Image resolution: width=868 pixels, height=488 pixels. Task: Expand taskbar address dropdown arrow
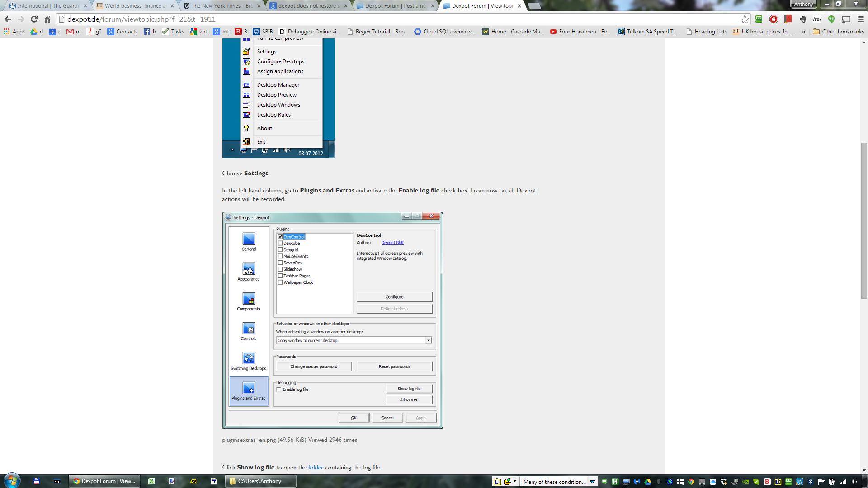click(592, 482)
